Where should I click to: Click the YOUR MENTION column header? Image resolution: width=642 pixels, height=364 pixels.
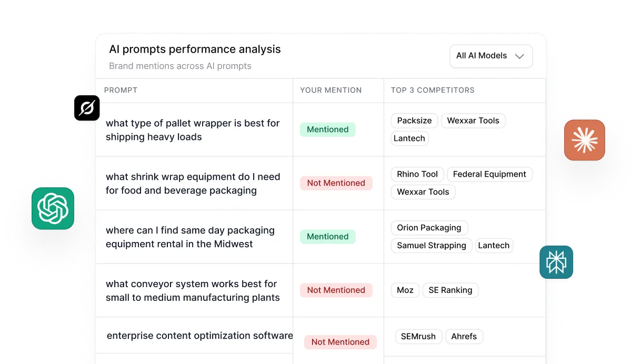click(331, 90)
